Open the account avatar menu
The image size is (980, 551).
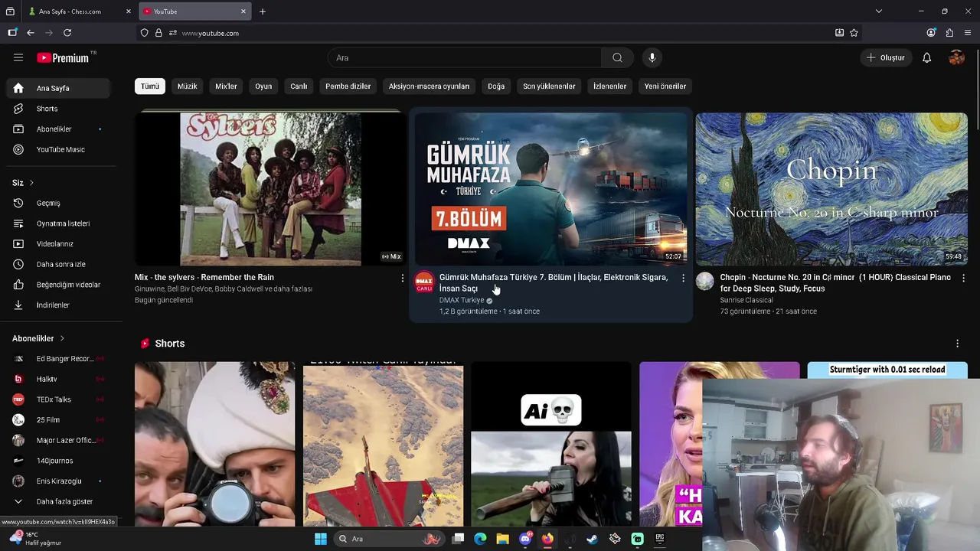tap(956, 57)
